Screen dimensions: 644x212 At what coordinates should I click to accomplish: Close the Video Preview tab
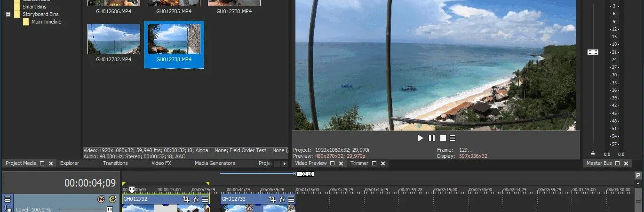tap(341, 163)
